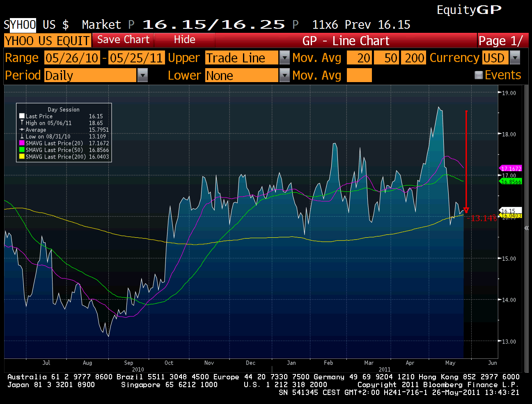Screen dimensions: 532x404
Task: Click the High on 05/06/11 legend icon
Action: pyautogui.click(x=22, y=123)
